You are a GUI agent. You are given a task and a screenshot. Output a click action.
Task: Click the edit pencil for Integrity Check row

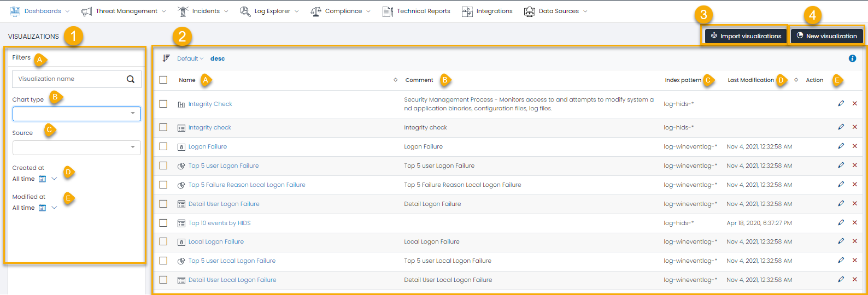(841, 103)
